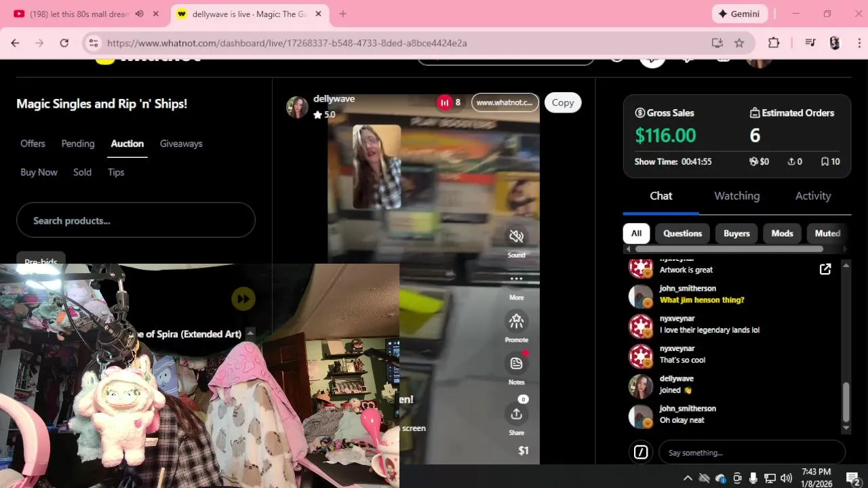Select the Pending tab

78,144
